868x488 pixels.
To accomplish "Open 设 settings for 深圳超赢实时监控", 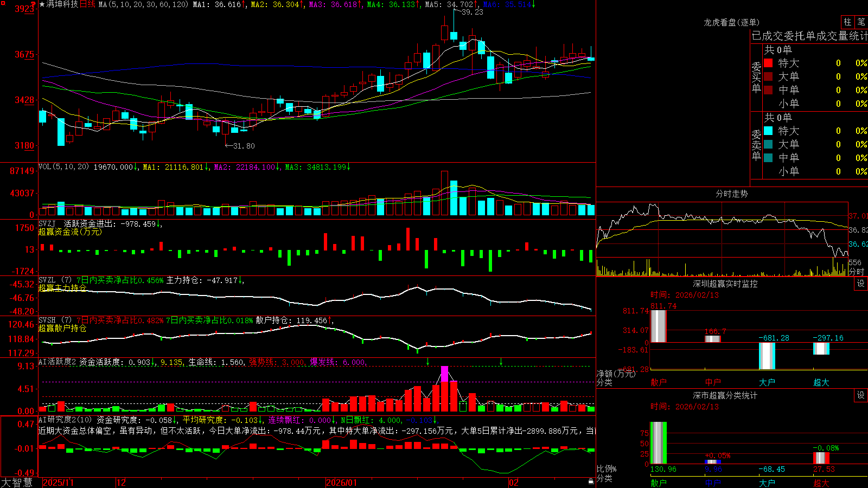I will [860, 284].
